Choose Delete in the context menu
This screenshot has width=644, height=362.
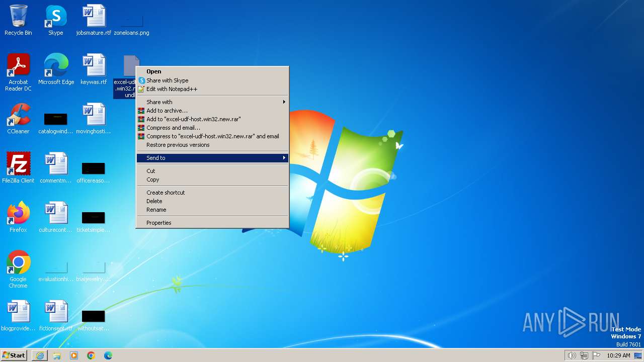(x=212, y=201)
